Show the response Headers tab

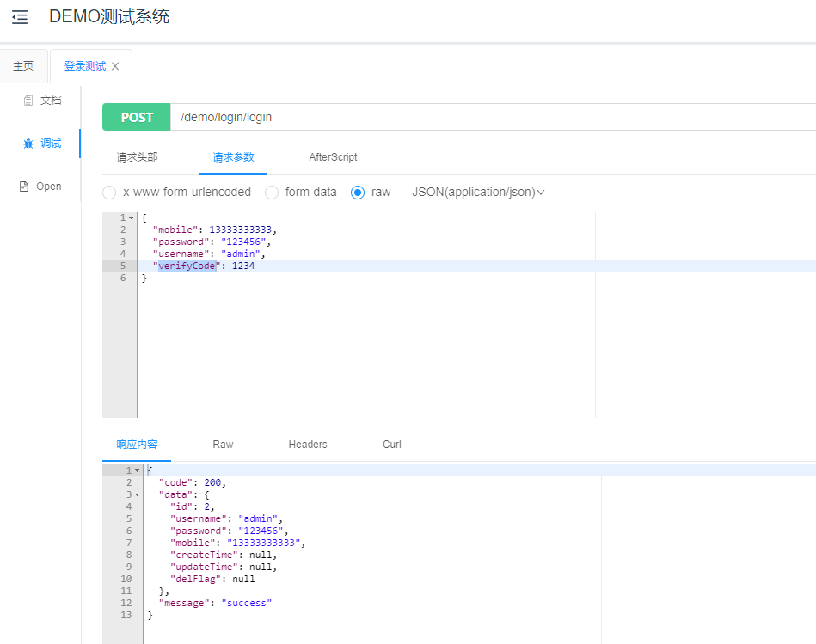pos(308,445)
